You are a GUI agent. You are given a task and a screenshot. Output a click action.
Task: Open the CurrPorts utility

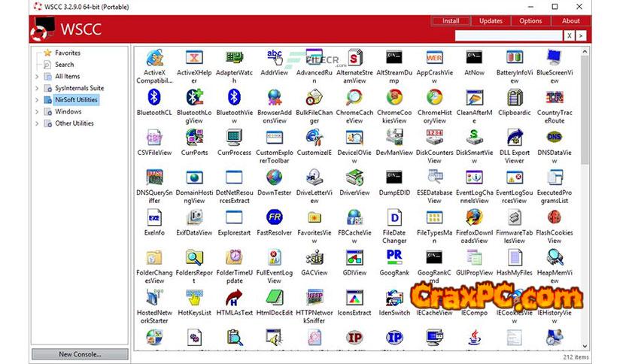194,138
